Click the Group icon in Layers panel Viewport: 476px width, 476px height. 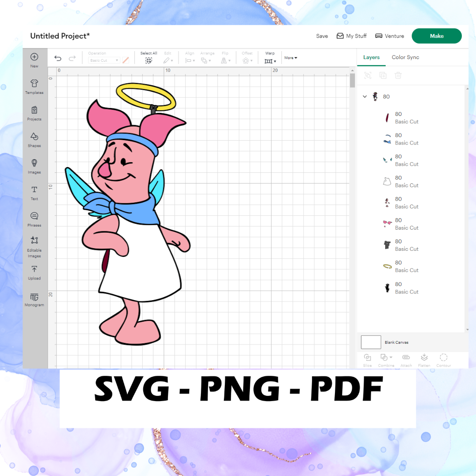368,75
